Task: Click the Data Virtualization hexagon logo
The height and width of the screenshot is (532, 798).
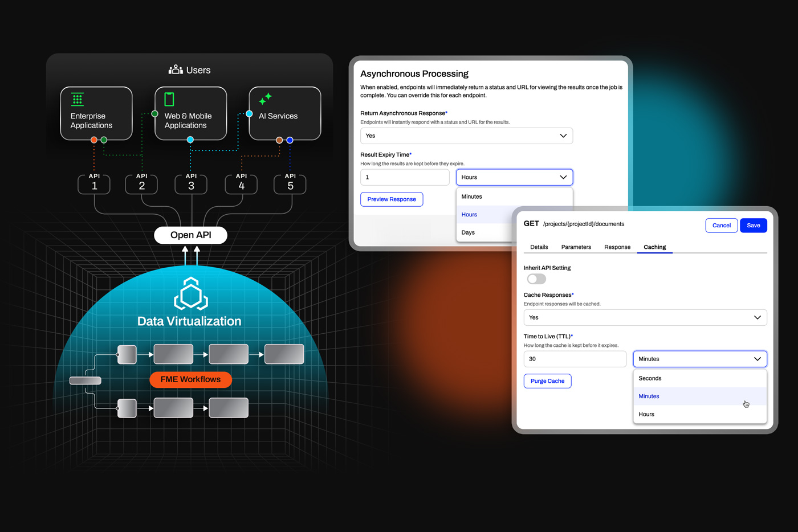Action: pos(191,294)
